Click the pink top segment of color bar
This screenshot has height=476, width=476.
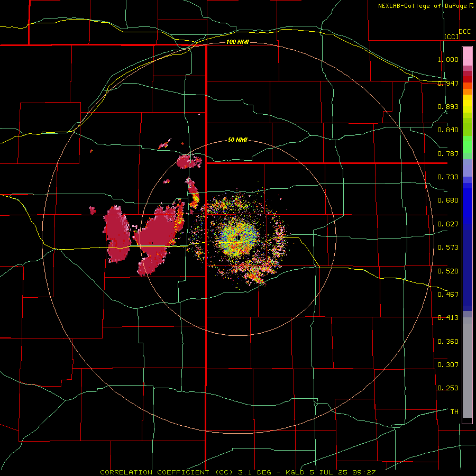(x=467, y=56)
